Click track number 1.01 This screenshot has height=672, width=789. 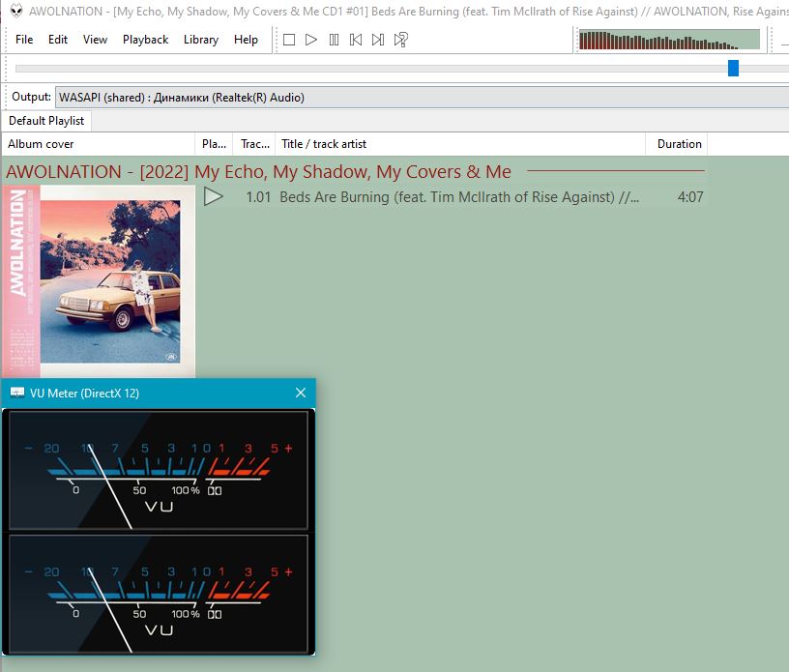tap(258, 197)
